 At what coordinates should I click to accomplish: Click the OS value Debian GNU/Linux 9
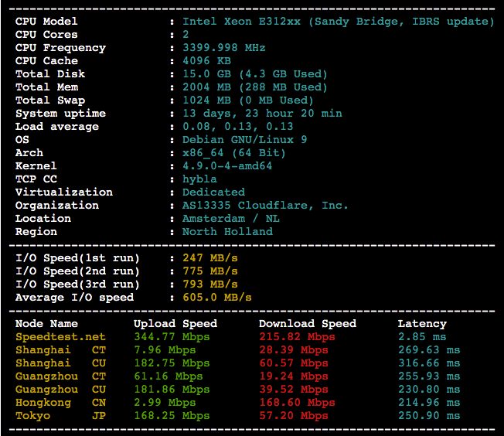pyautogui.click(x=244, y=140)
